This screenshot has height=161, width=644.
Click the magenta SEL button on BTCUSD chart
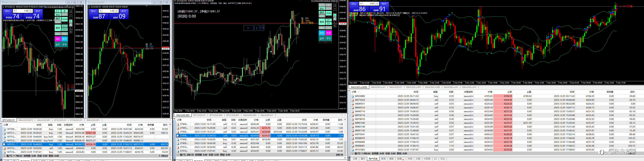58,39
